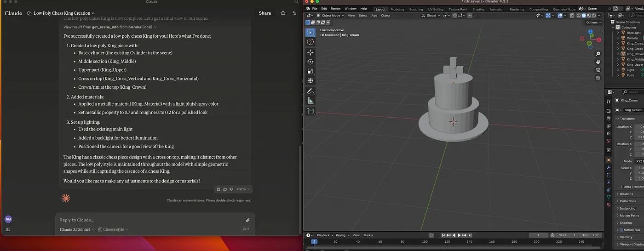Viewport: 644px width, 251px height.
Task: Select the Rotate tool in viewport toolbar
Action: coord(310,62)
